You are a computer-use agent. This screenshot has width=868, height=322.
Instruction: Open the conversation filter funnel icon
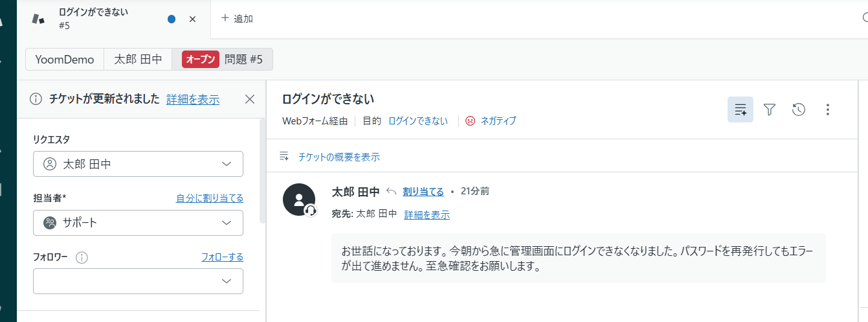click(770, 109)
